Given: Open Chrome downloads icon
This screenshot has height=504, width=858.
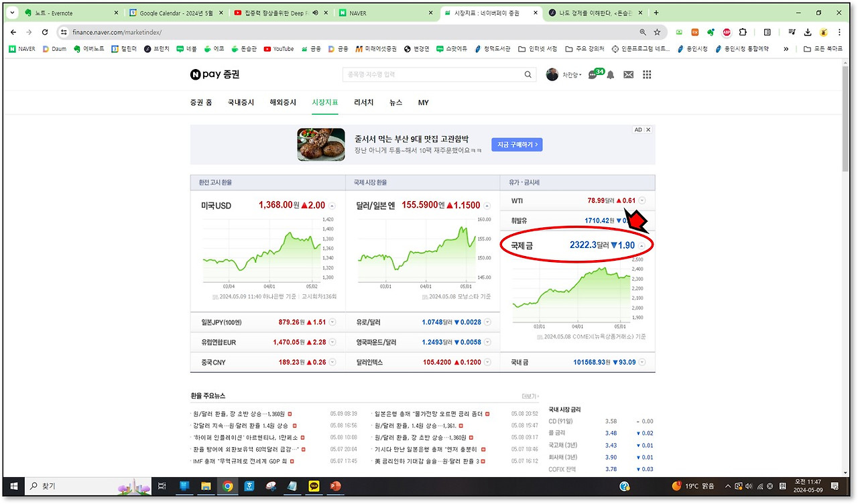Looking at the screenshot, I should coord(808,32).
